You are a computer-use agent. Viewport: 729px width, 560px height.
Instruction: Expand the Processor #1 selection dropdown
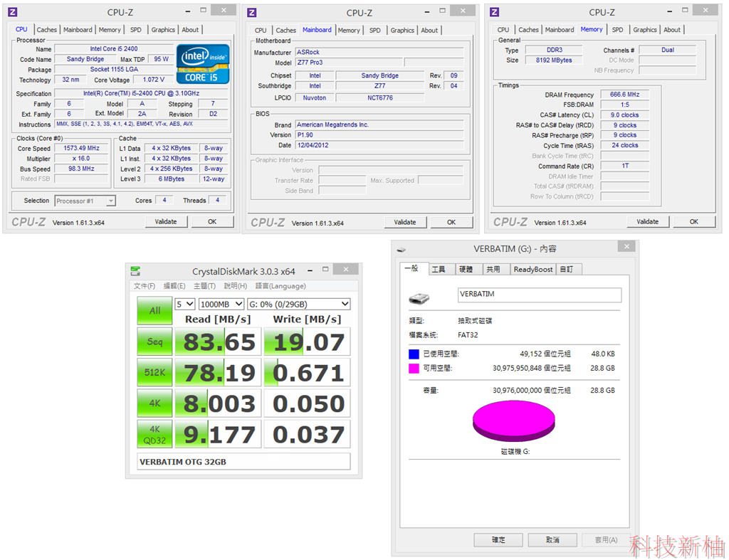pyautogui.click(x=85, y=201)
